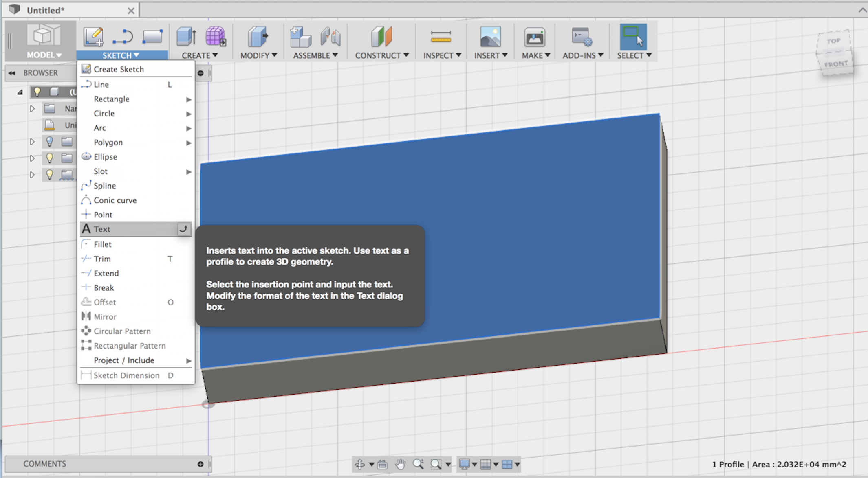The width and height of the screenshot is (868, 478).
Task: Expand the Named Views folder in the browser
Action: coord(32,109)
